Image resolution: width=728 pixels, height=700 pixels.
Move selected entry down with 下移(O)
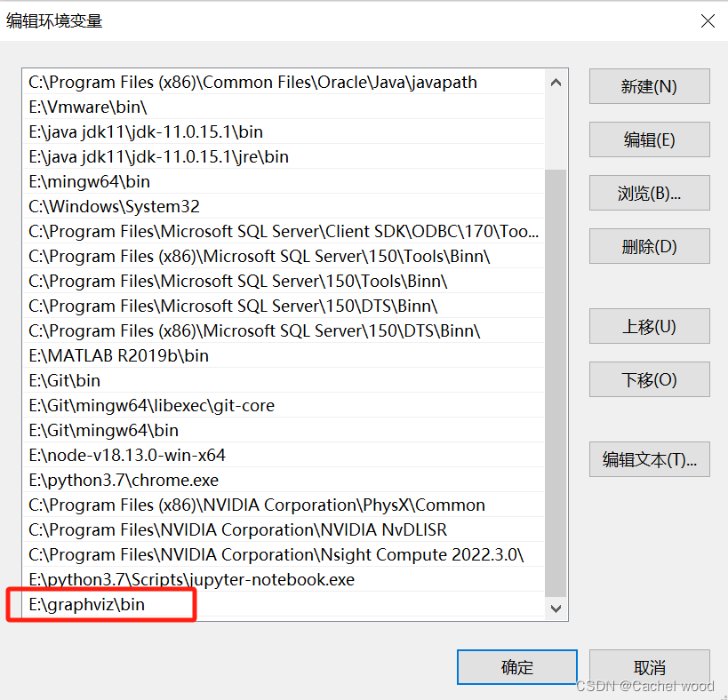pyautogui.click(x=649, y=379)
